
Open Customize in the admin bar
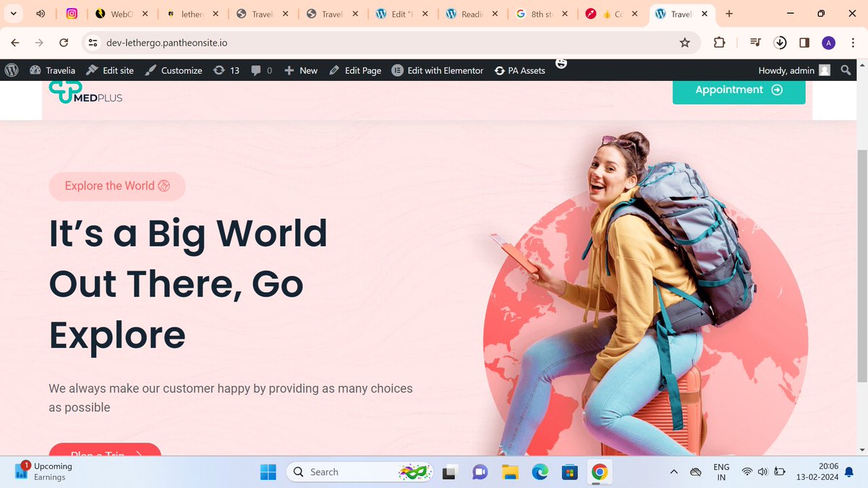pos(174,70)
